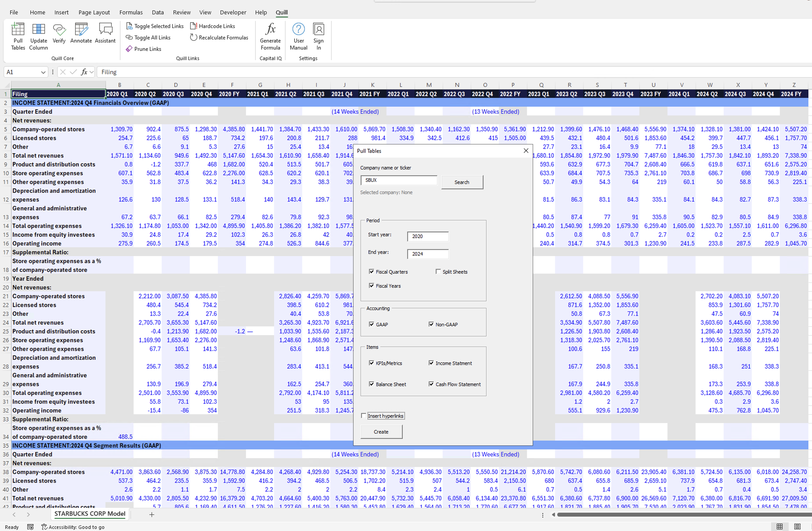This screenshot has height=531, width=812.
Task: Open the Pull Tables tool
Action: pyautogui.click(x=18, y=36)
